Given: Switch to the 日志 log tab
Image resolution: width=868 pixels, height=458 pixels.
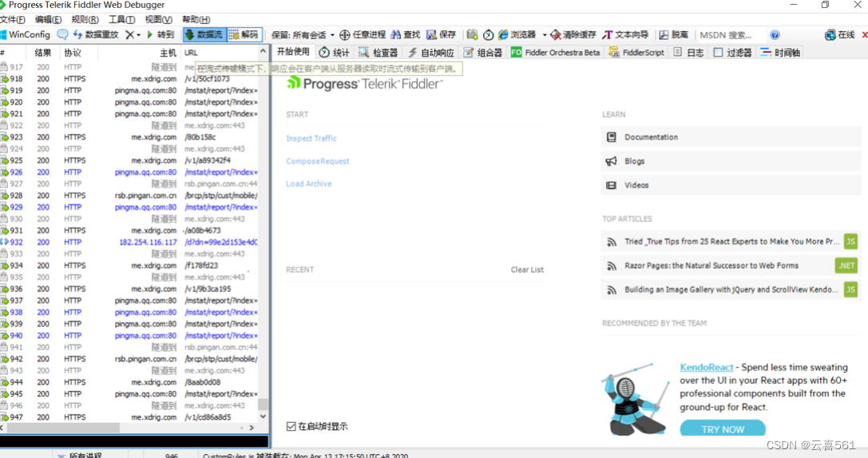Looking at the screenshot, I should [688, 53].
